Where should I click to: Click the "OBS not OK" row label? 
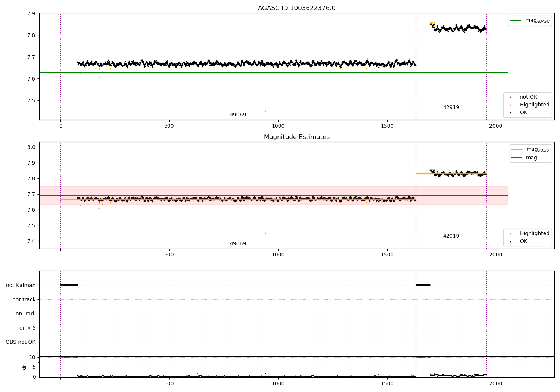(21, 342)
